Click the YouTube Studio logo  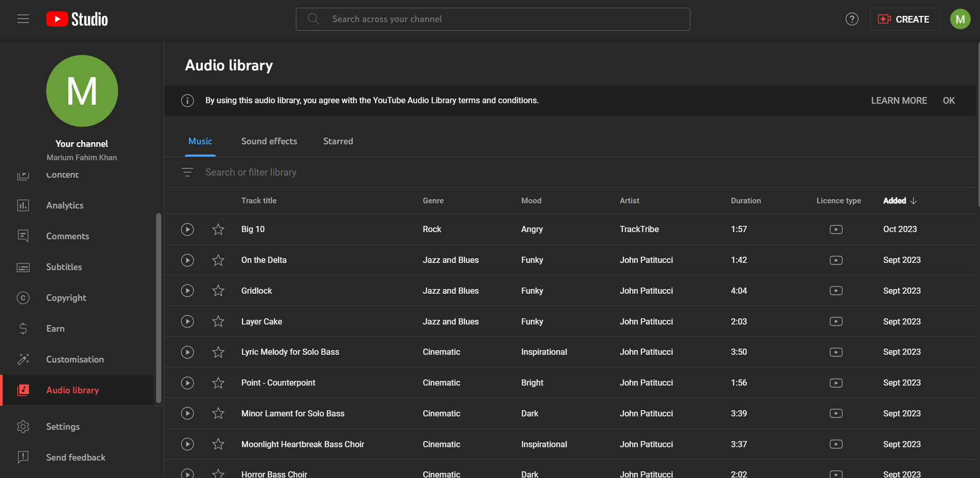pyautogui.click(x=77, y=19)
